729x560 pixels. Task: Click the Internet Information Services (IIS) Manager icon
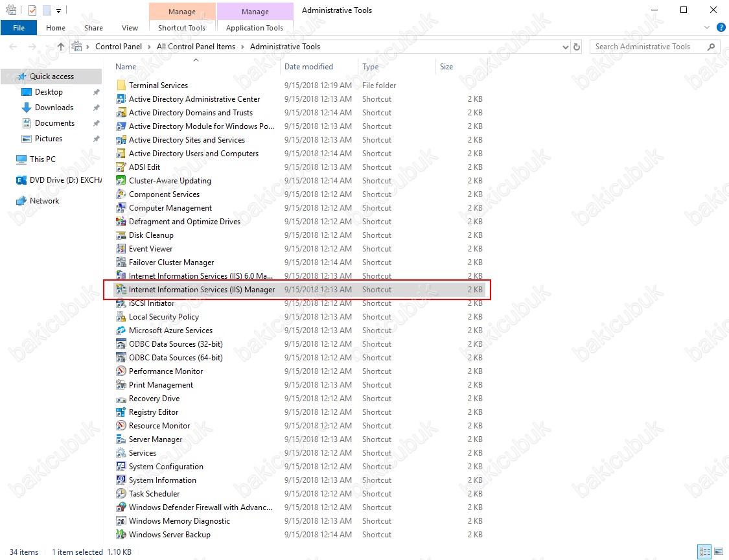pos(121,290)
